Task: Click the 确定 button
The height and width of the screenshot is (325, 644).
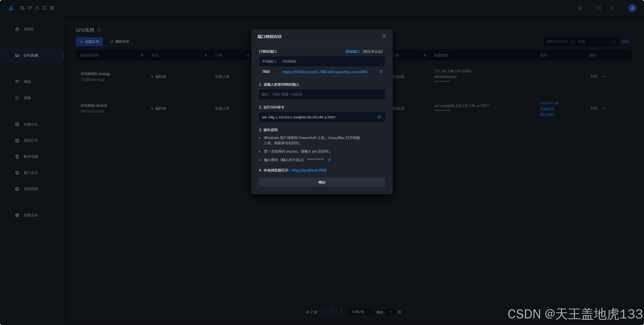Action: pyautogui.click(x=322, y=182)
